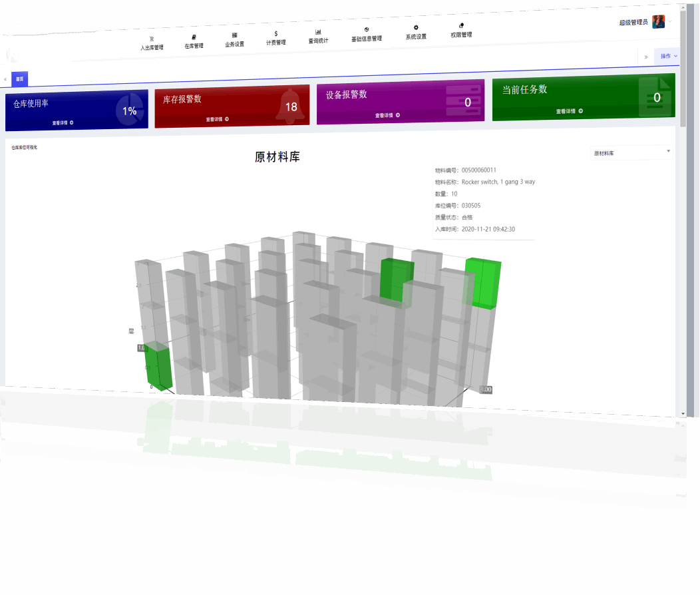This screenshot has height=595, width=700.
Task: Click the 库存报警数 card title
Action: [182, 99]
